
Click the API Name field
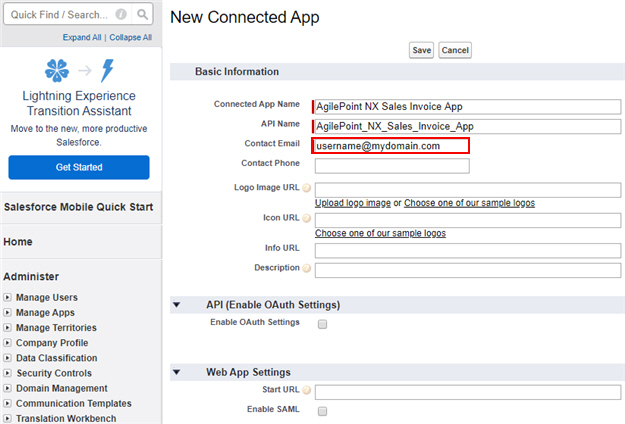coord(468,126)
